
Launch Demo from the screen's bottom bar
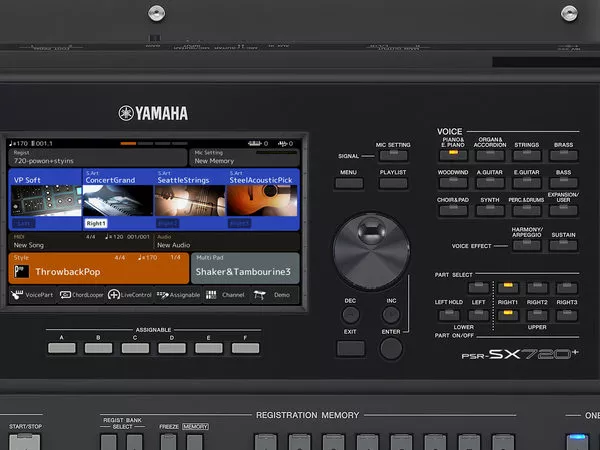point(273,295)
